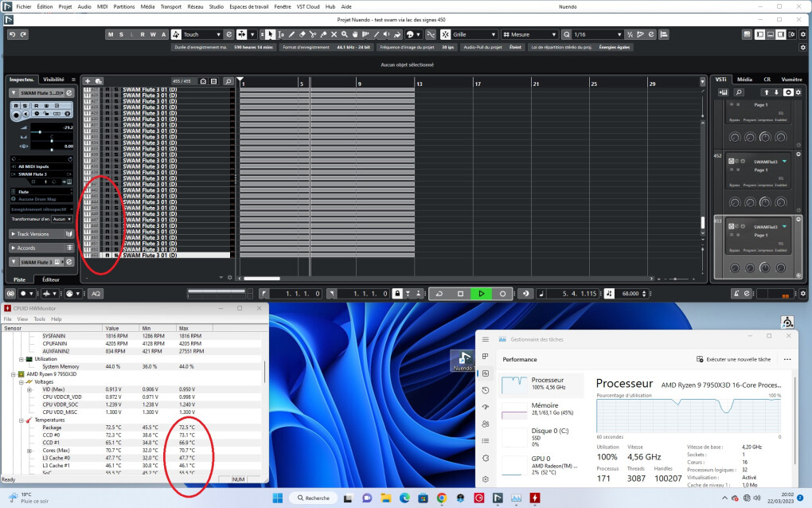Collapse Temperatures tree in HWMonitor
Image resolution: width=812 pixels, height=508 pixels.
[21, 420]
